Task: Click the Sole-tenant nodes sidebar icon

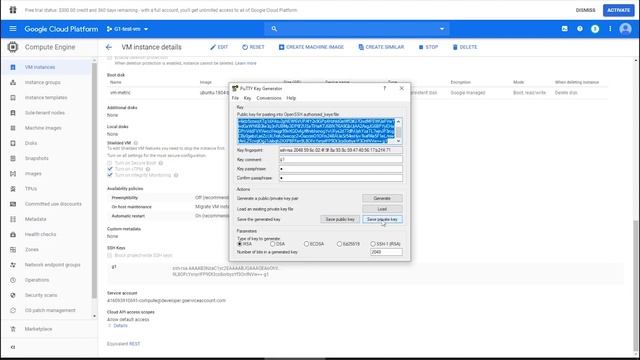Action: click(13, 113)
